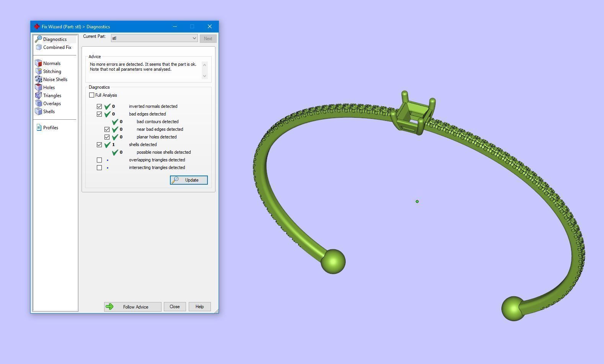Screen dimensions: 604x364
Task: Go to the Shells page label
Action: pyautogui.click(x=49, y=112)
